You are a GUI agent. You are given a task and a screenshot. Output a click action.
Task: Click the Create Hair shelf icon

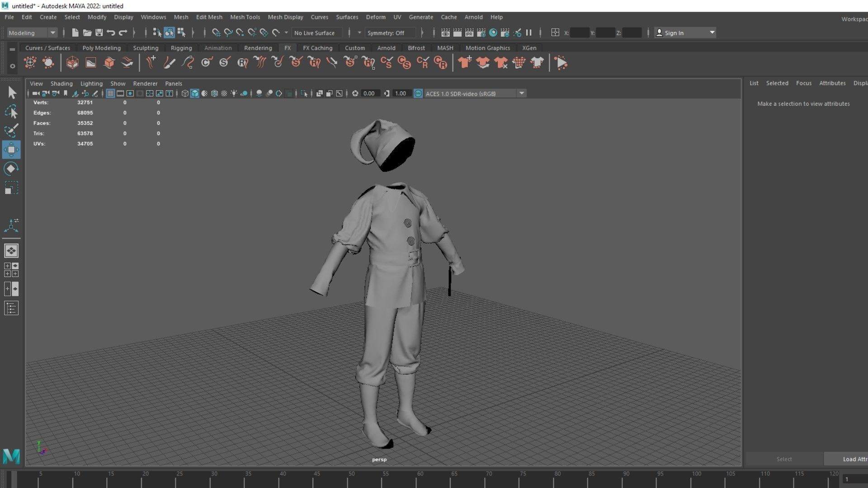[151, 63]
